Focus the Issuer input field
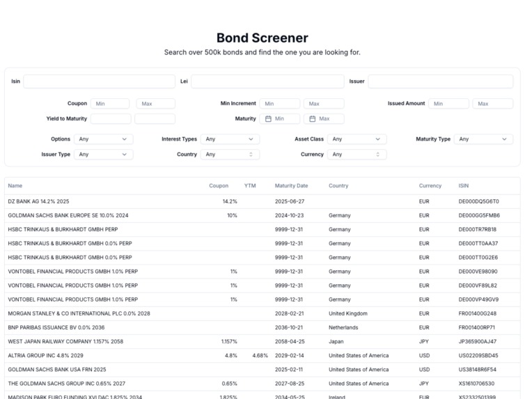532x399 pixels. click(x=440, y=81)
